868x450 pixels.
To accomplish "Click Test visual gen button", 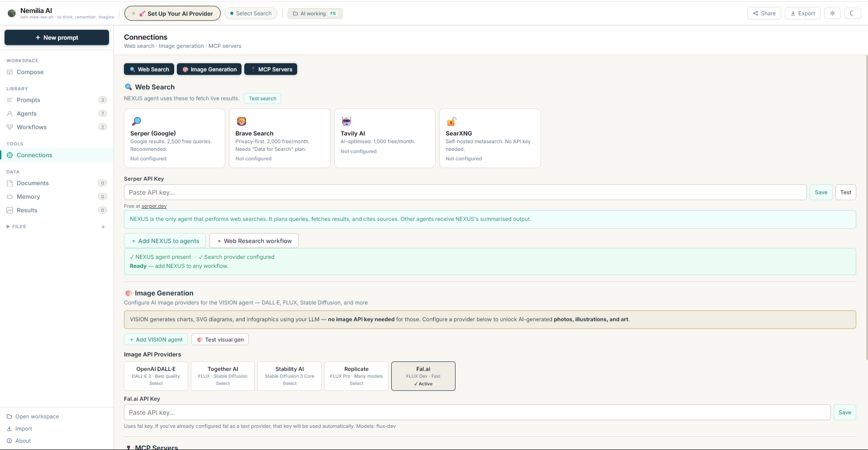I will [220, 340].
